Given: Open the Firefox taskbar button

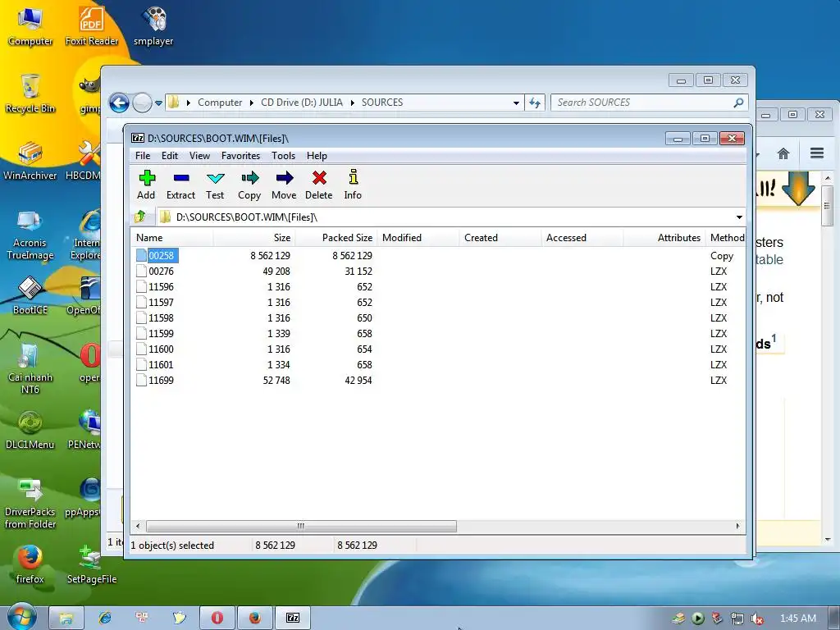Looking at the screenshot, I should click(255, 618).
